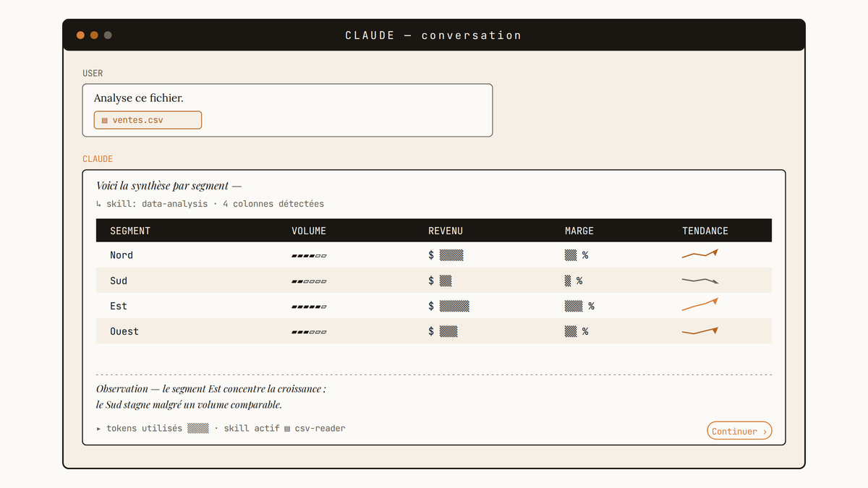Click the triangle marker before tokens utilisés
Screen dimensions: 868x488
tap(99, 429)
